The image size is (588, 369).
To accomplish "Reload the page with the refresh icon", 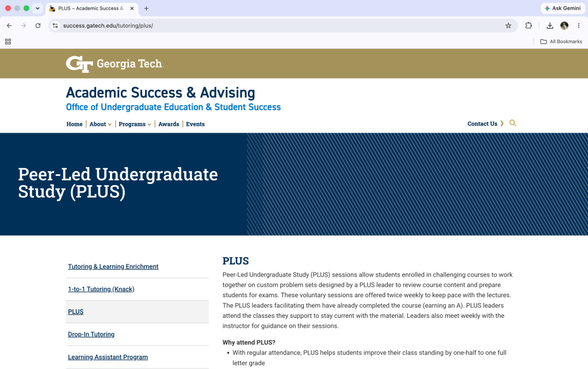I will click(38, 25).
